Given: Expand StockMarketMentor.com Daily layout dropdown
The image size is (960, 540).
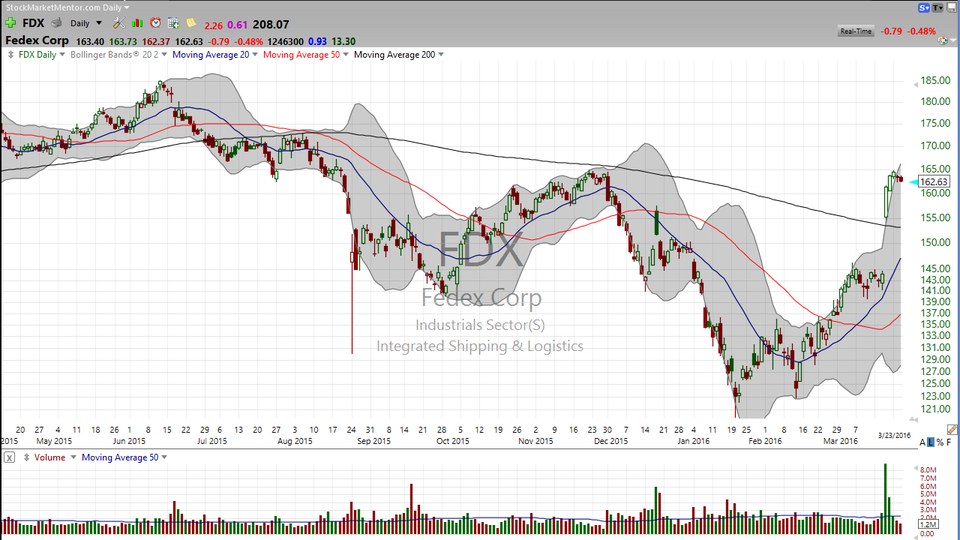Looking at the screenshot, I should tap(127, 8).
